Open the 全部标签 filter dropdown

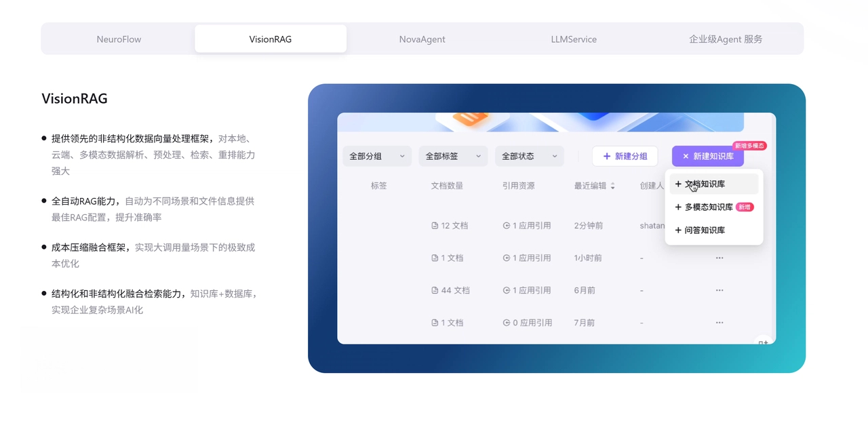point(453,157)
